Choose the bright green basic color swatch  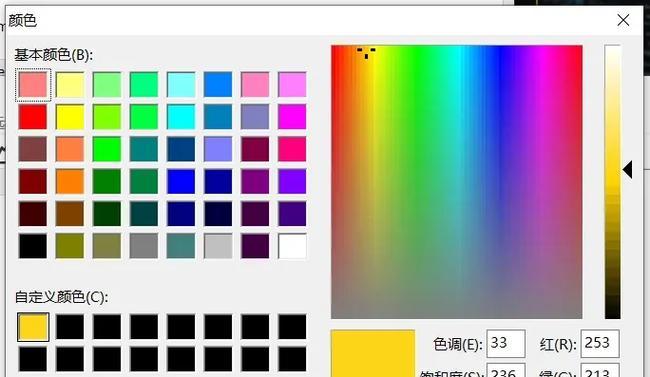(x=107, y=149)
